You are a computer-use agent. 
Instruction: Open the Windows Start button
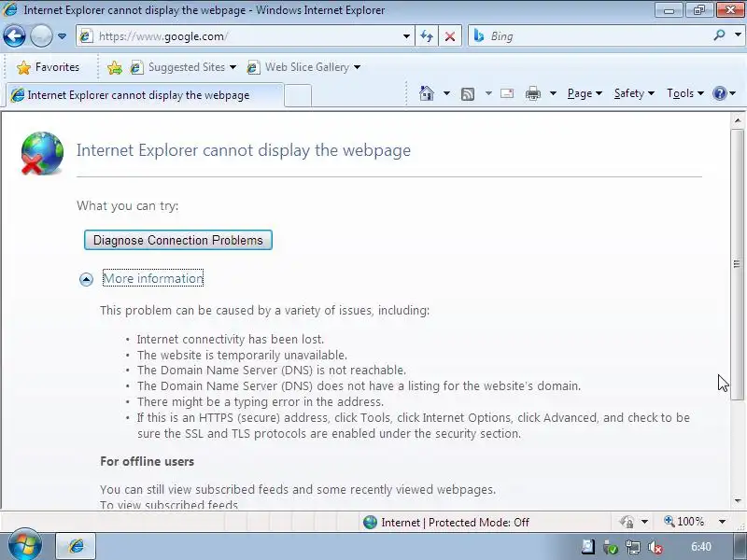click(25, 545)
